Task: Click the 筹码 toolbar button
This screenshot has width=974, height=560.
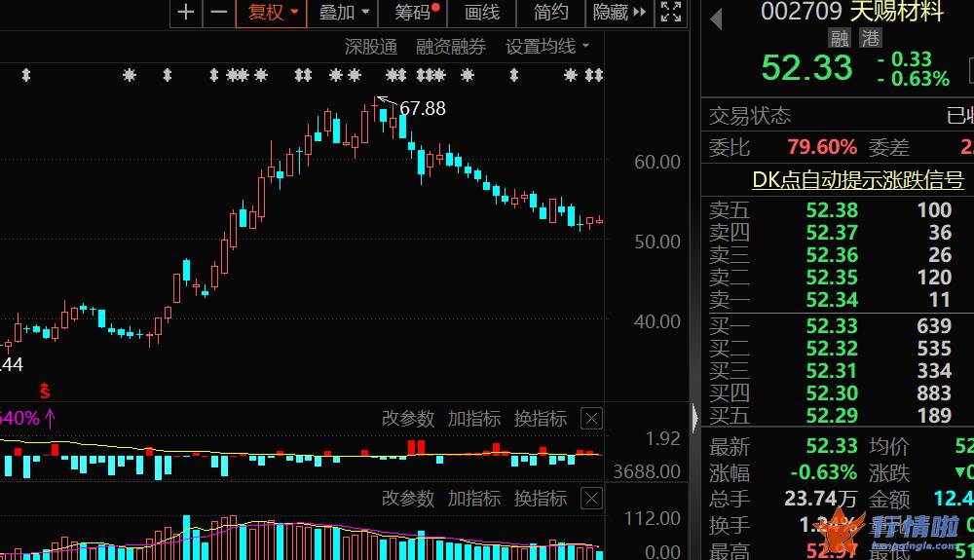Action: tap(413, 13)
